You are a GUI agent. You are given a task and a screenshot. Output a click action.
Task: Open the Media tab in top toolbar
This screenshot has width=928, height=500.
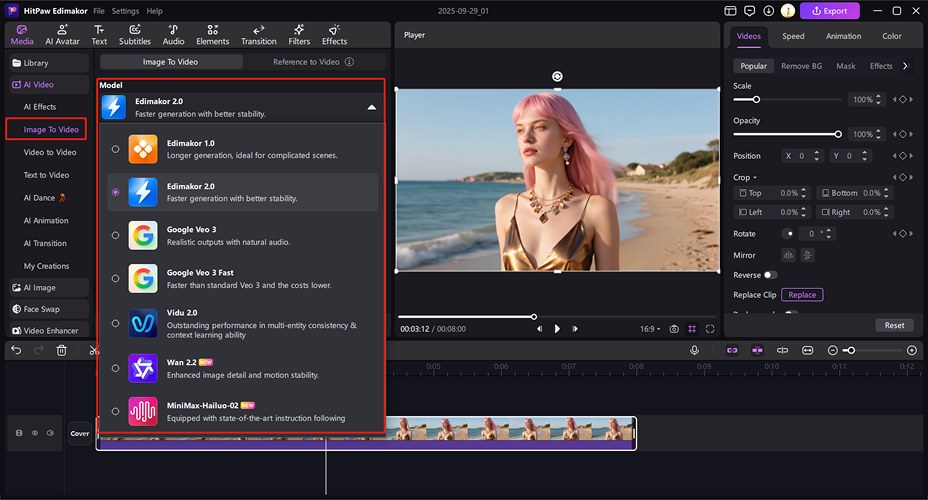(22, 35)
